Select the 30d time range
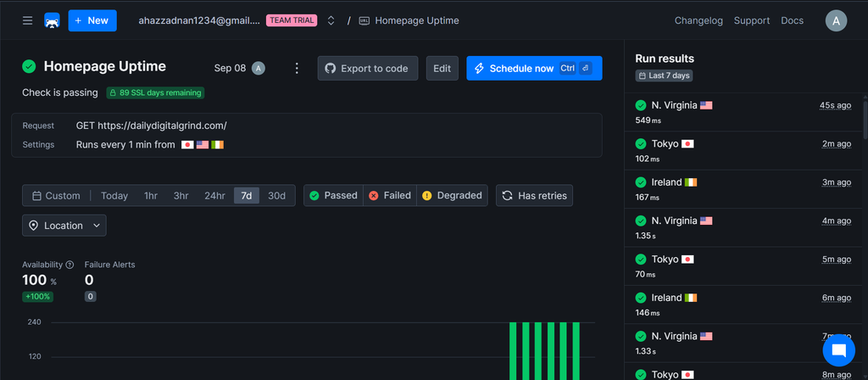 (x=277, y=196)
